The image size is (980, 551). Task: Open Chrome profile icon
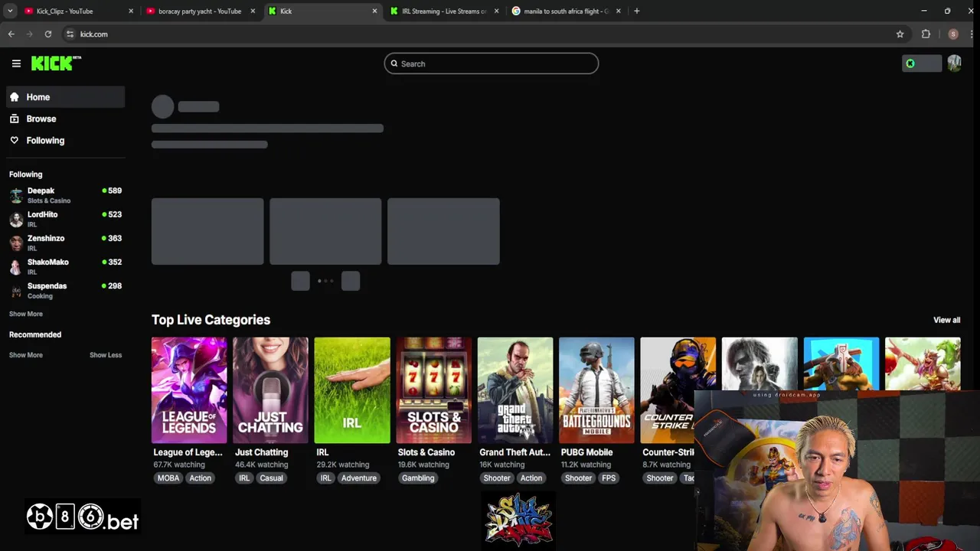point(952,34)
